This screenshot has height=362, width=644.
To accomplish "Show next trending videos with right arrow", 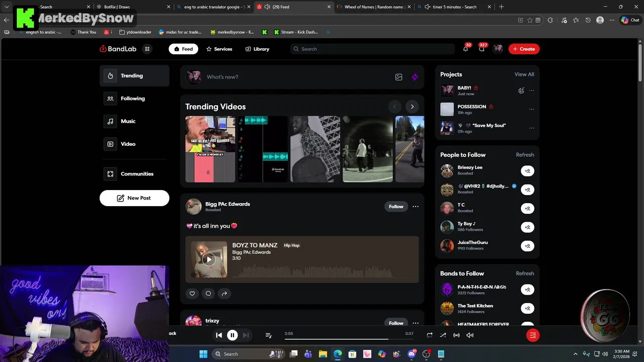I will (412, 107).
